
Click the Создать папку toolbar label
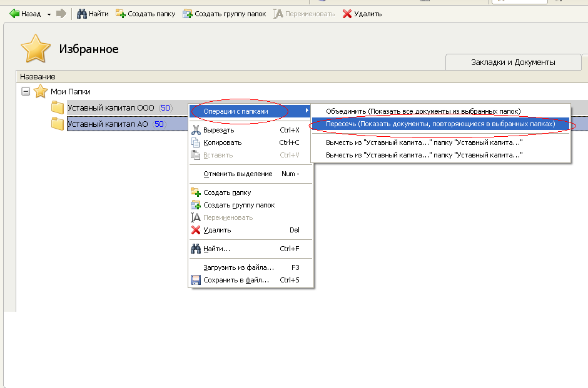coord(151,14)
